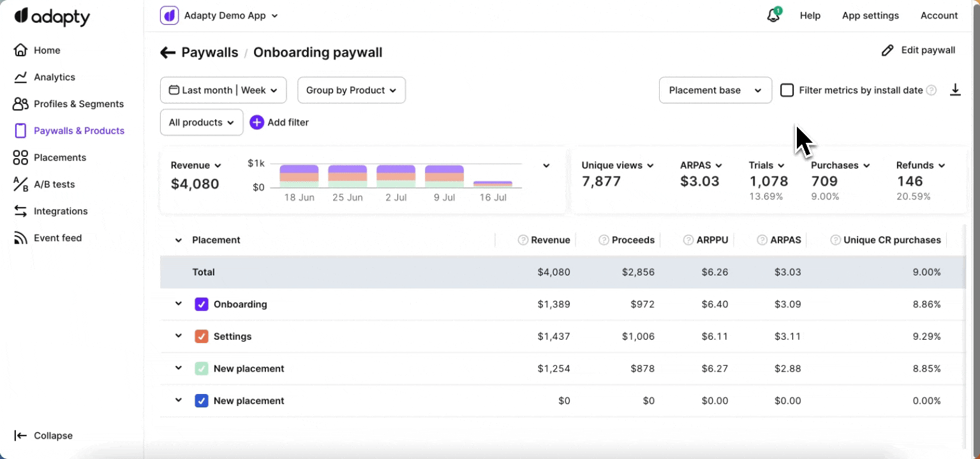Open the Group by Product dropdown

[x=351, y=91]
